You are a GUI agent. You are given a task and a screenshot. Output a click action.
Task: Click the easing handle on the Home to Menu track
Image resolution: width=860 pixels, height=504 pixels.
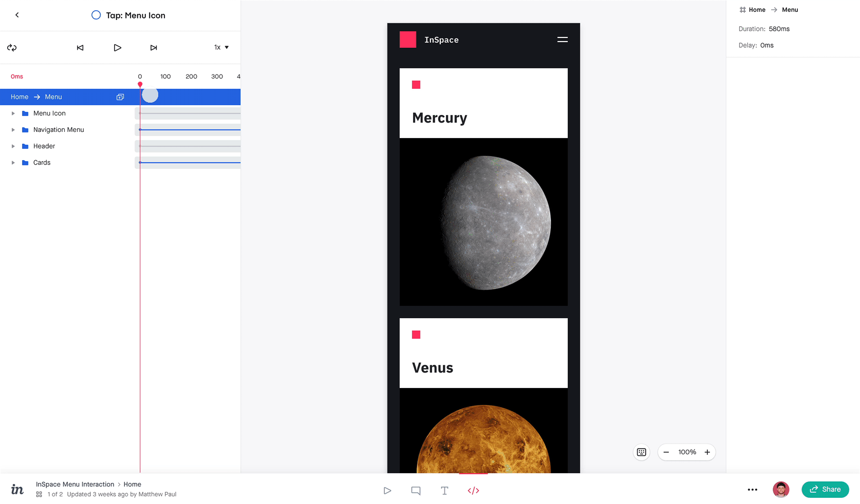(150, 95)
